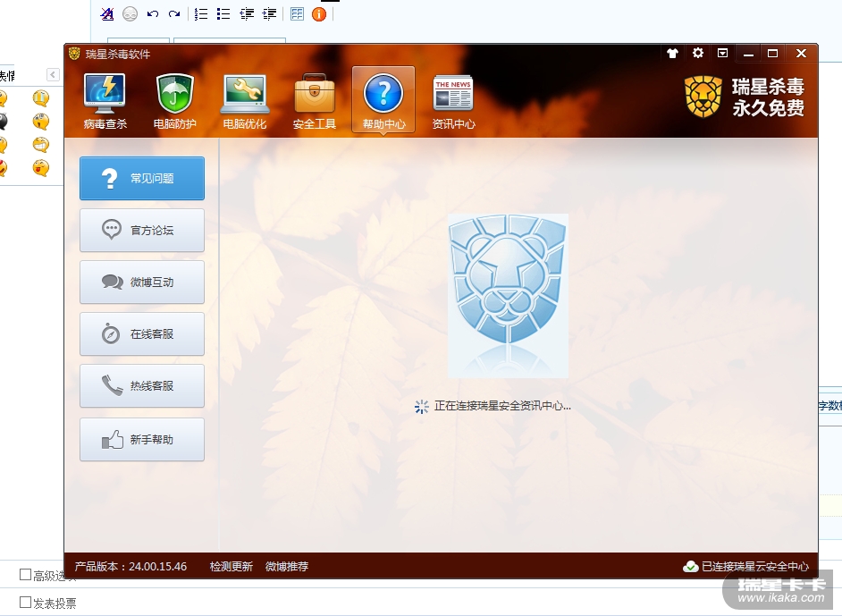This screenshot has width=842, height=616.
Task: Toggle 高级 checkbox in forum page
Action: point(25,575)
